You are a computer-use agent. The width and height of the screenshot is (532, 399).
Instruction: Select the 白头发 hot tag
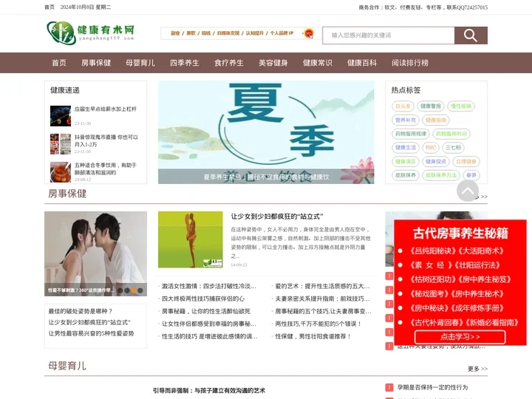click(403, 106)
